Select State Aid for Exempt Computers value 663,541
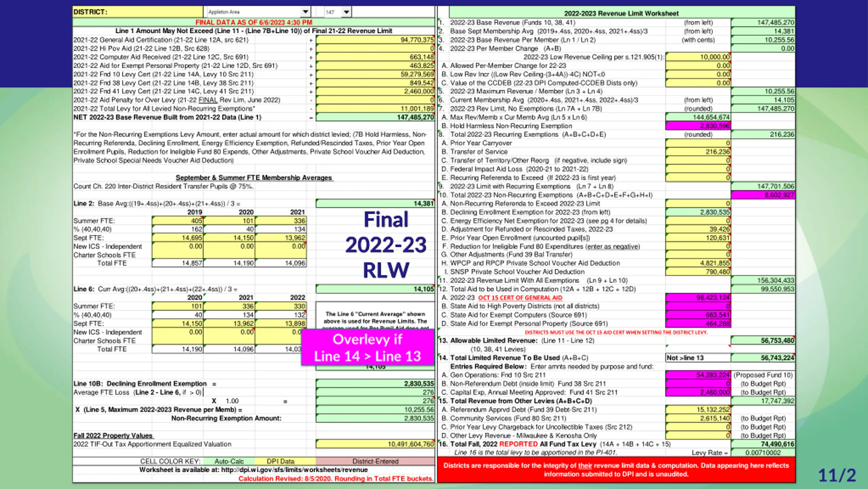868x489 pixels. coord(698,315)
